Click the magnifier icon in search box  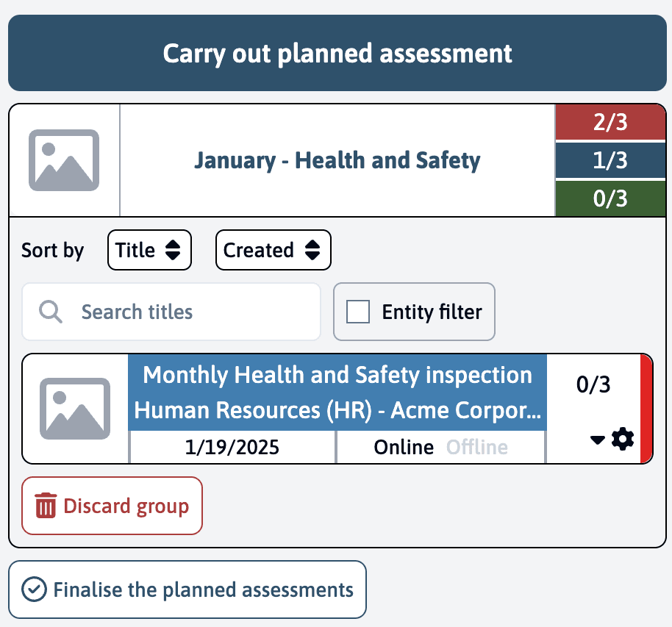pos(50,312)
